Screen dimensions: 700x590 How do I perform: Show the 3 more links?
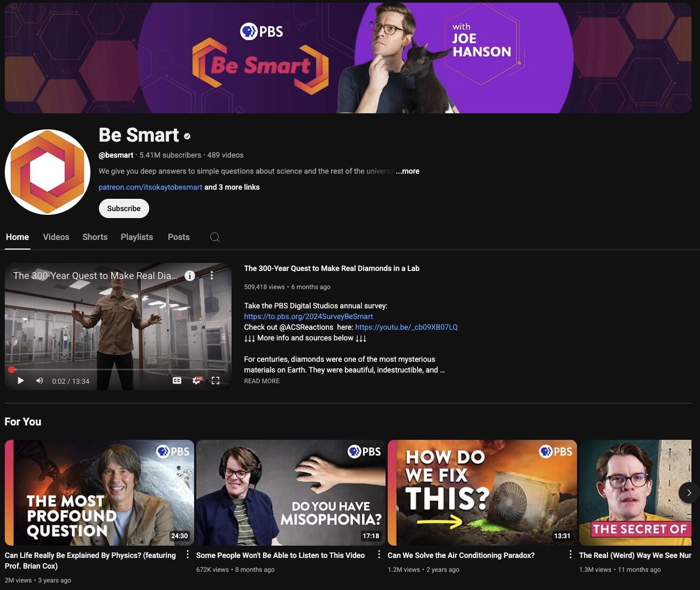[232, 187]
